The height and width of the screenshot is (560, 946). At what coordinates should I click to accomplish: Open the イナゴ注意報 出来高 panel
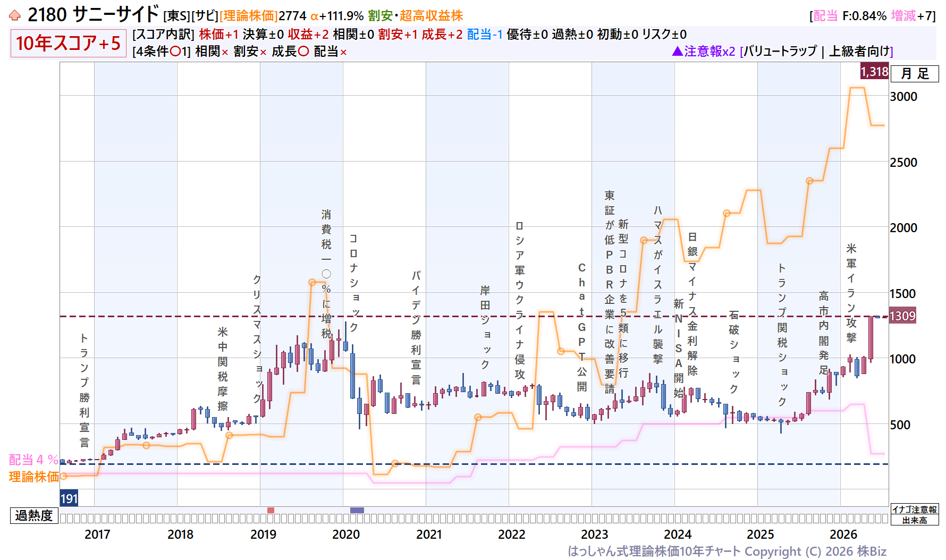pos(915,515)
